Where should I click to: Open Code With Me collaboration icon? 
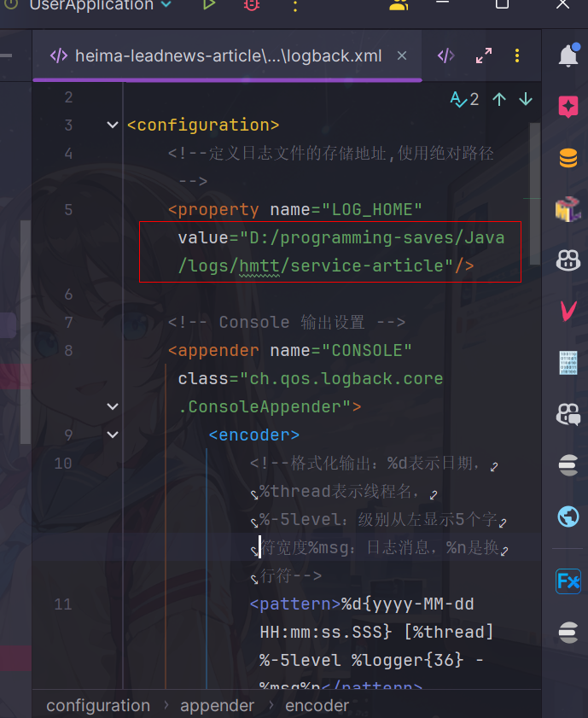[399, 4]
